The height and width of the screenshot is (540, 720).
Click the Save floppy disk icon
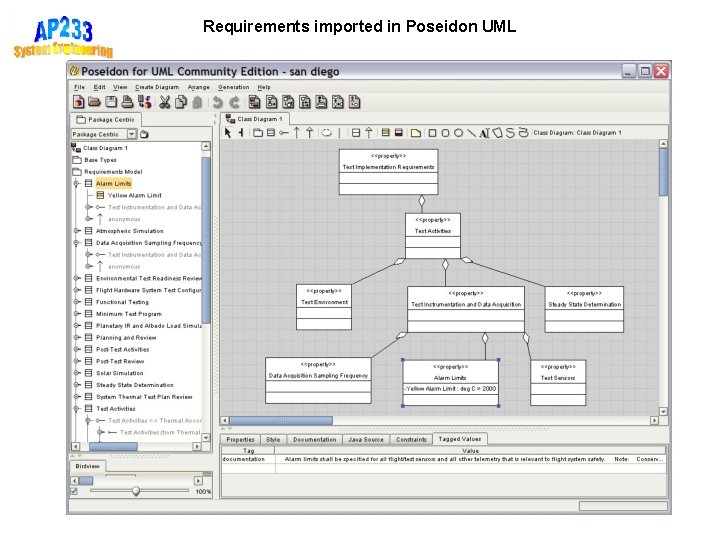pyautogui.click(x=111, y=102)
